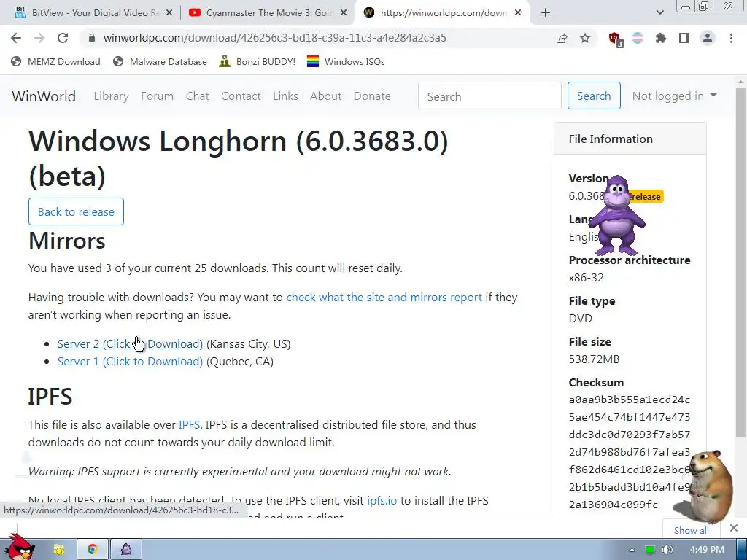The width and height of the screenshot is (747, 560).
Task: Open the Windows ISOs bookmark
Action: pos(346,61)
